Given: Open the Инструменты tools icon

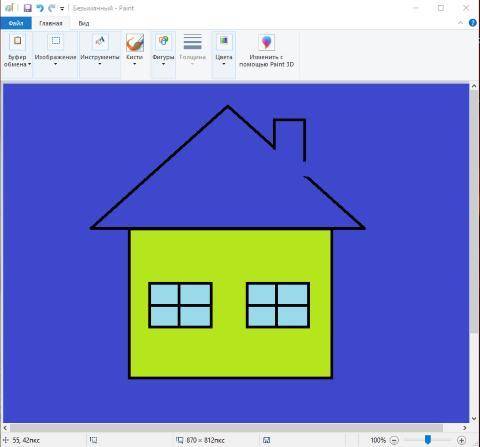Looking at the screenshot, I should [100, 41].
